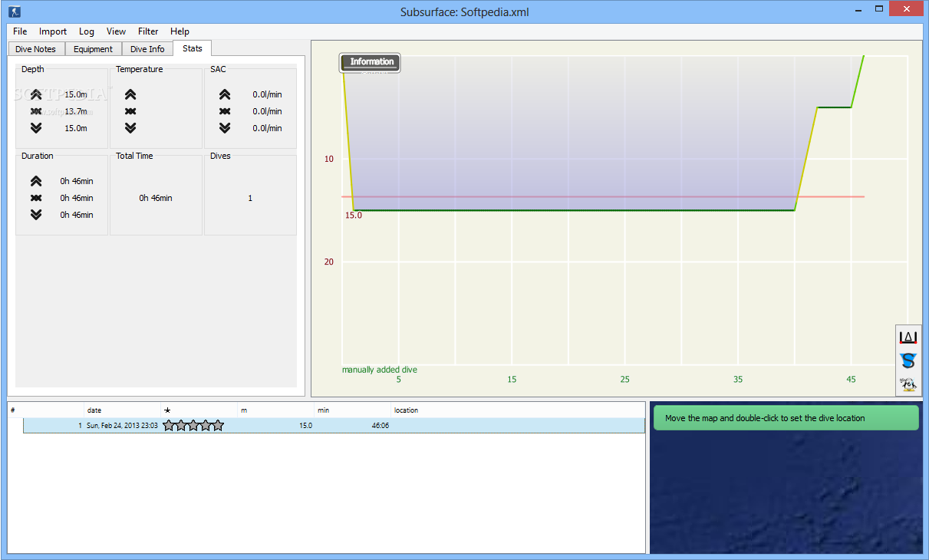Open the Log menu
Screen dimensions: 929x560
(87, 31)
